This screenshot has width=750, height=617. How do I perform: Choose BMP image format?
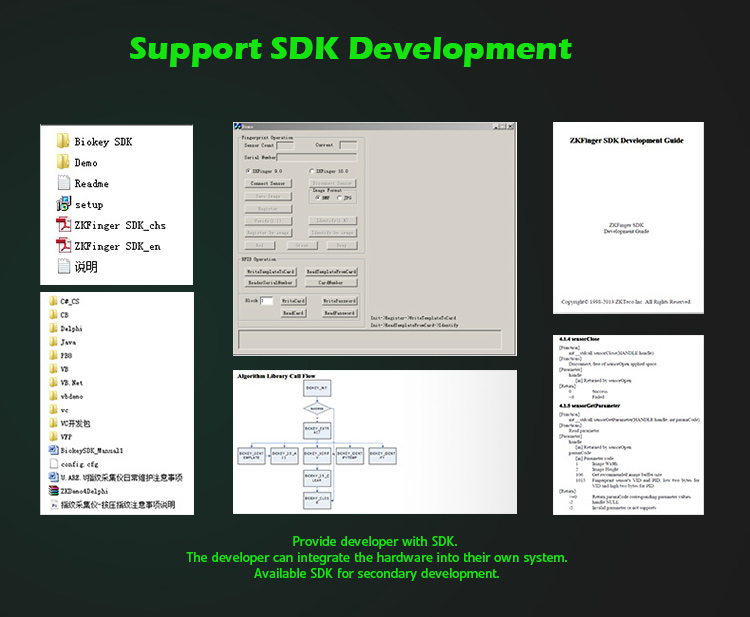pos(317,198)
